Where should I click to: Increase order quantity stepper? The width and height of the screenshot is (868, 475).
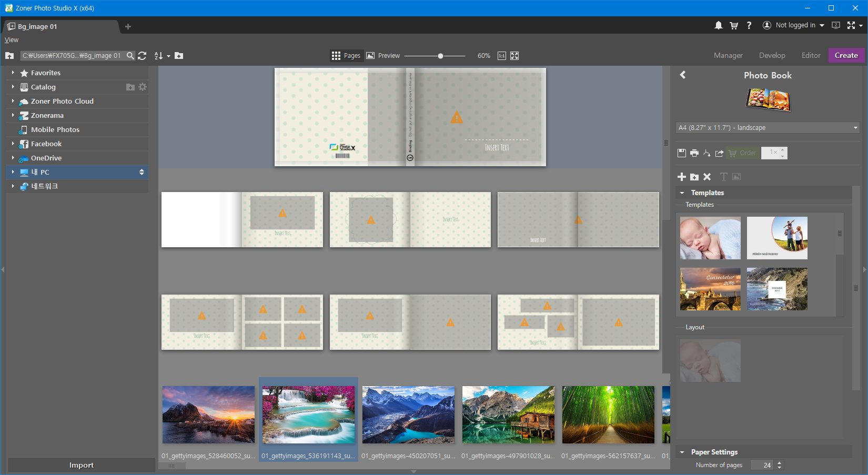tap(783, 150)
